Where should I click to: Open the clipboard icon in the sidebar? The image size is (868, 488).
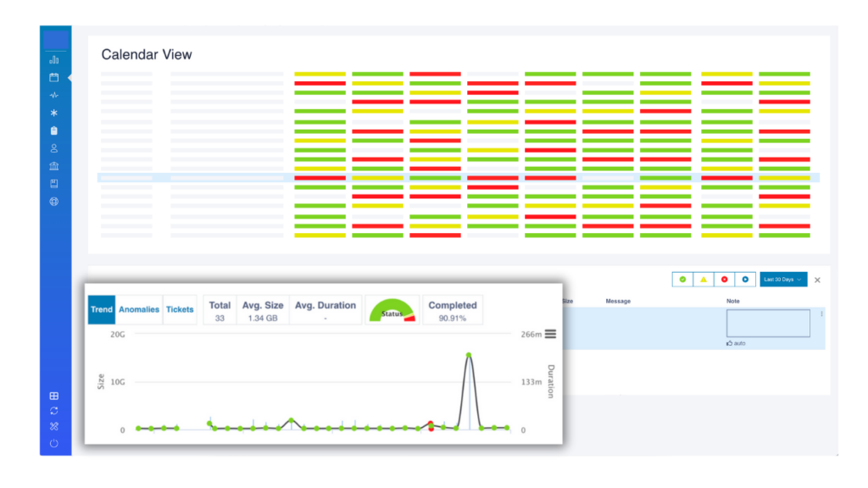53,130
